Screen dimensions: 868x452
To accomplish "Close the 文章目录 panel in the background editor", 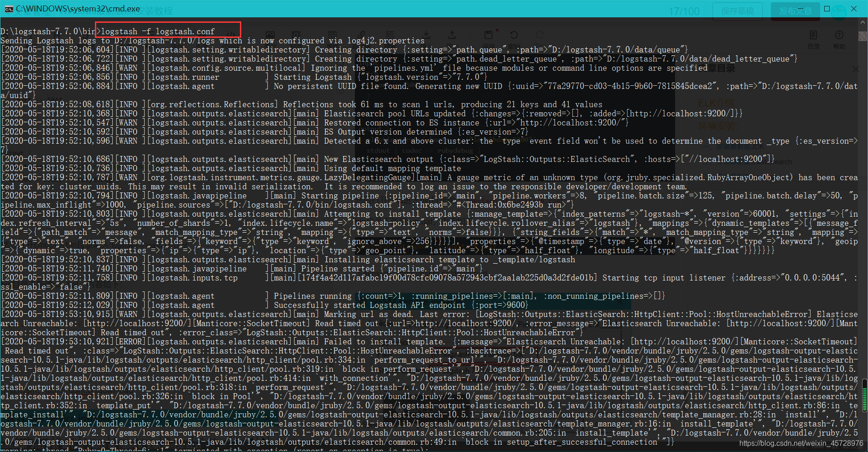I will (856, 69).
